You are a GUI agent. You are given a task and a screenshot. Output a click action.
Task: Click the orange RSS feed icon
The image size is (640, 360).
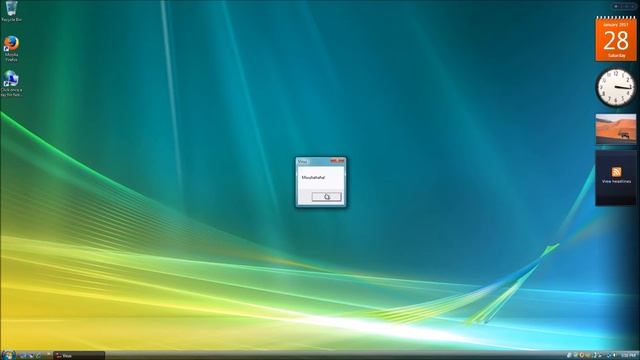pyautogui.click(x=616, y=172)
